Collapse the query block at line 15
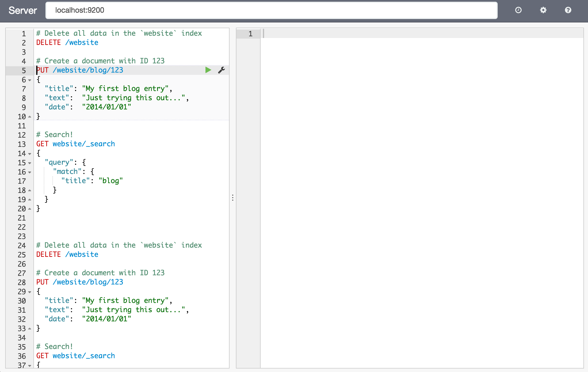The width and height of the screenshot is (588, 372). pos(29,163)
